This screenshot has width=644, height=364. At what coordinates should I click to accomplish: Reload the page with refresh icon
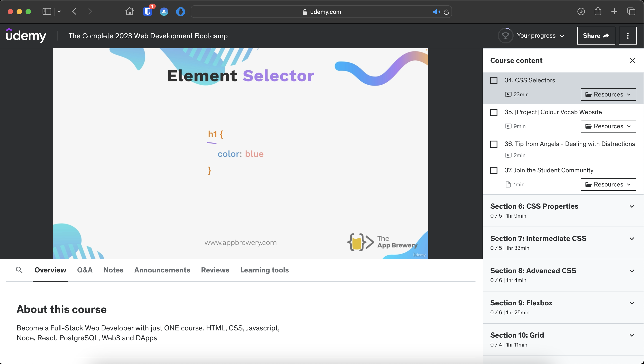click(446, 12)
